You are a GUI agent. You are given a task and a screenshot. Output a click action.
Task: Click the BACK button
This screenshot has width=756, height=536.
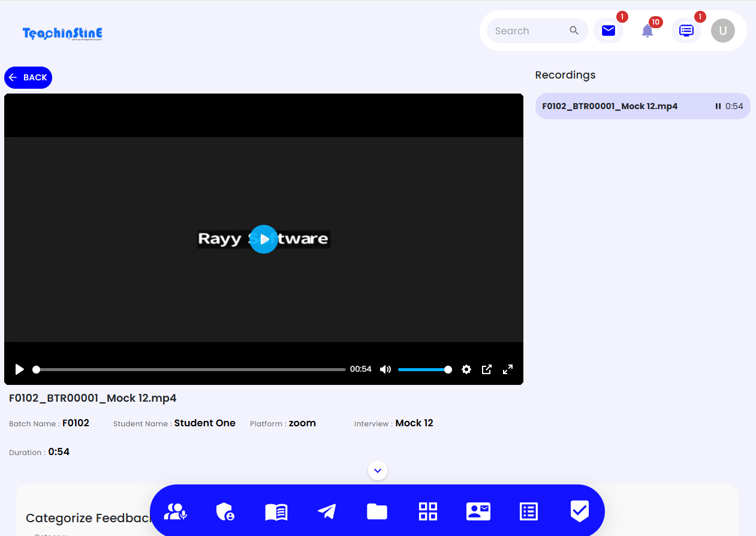pyautogui.click(x=28, y=77)
